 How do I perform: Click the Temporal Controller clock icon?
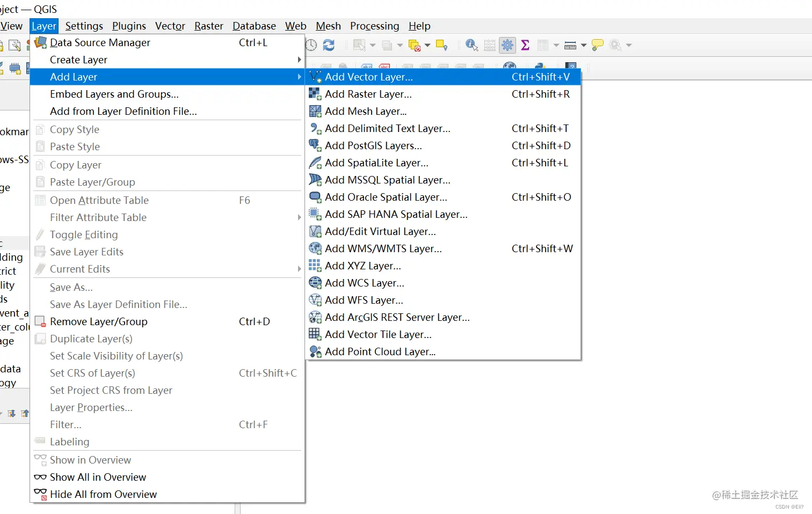coord(311,46)
